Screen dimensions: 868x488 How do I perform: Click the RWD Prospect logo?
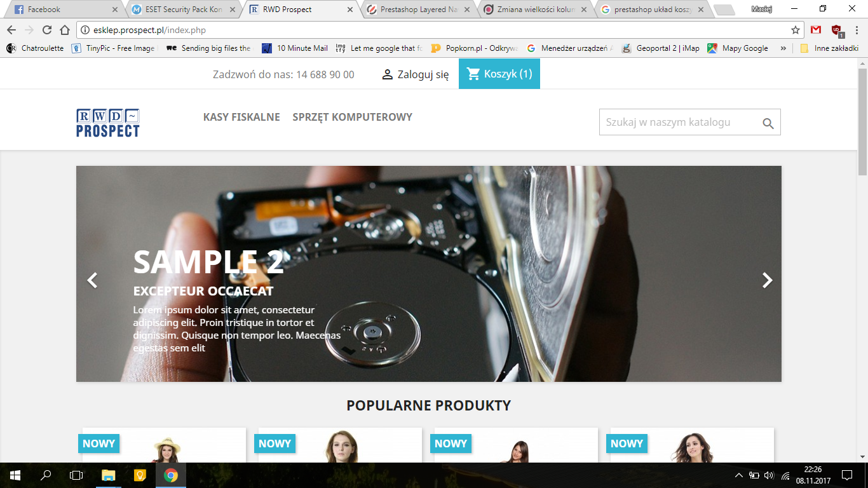[x=108, y=123]
